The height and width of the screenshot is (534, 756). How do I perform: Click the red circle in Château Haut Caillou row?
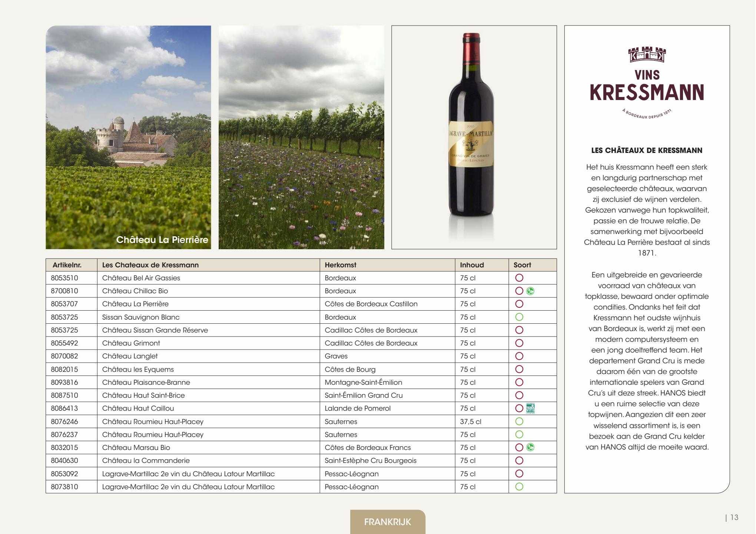[x=519, y=408]
